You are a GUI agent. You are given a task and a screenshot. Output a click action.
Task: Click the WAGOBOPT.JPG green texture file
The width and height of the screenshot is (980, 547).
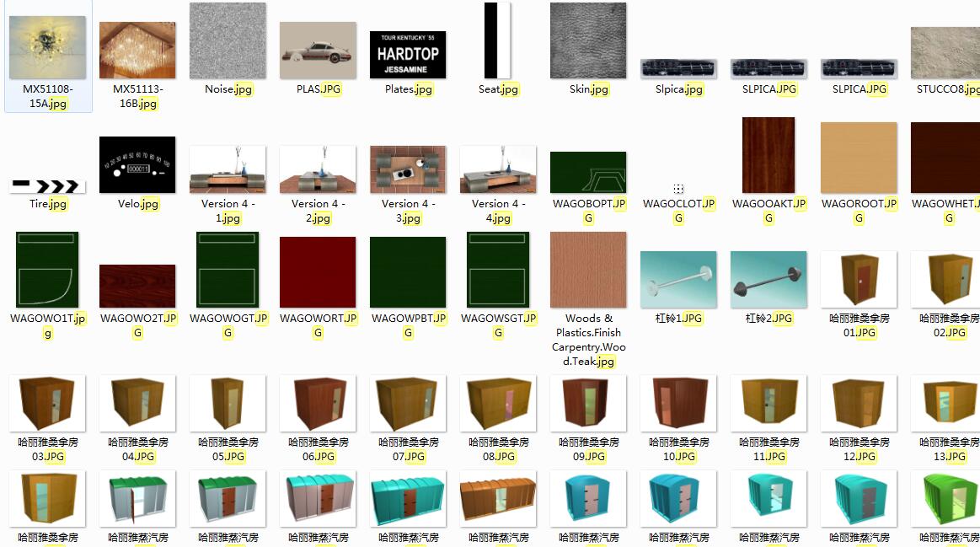point(587,173)
